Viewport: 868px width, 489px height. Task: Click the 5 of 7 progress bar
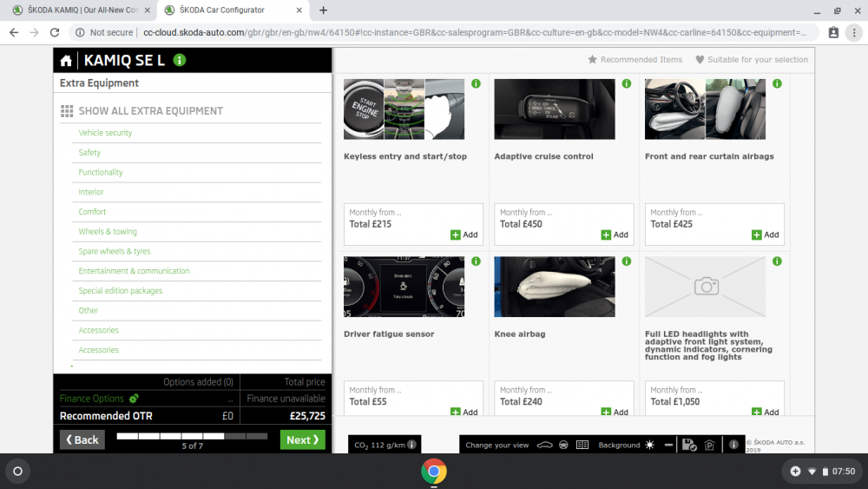192,436
